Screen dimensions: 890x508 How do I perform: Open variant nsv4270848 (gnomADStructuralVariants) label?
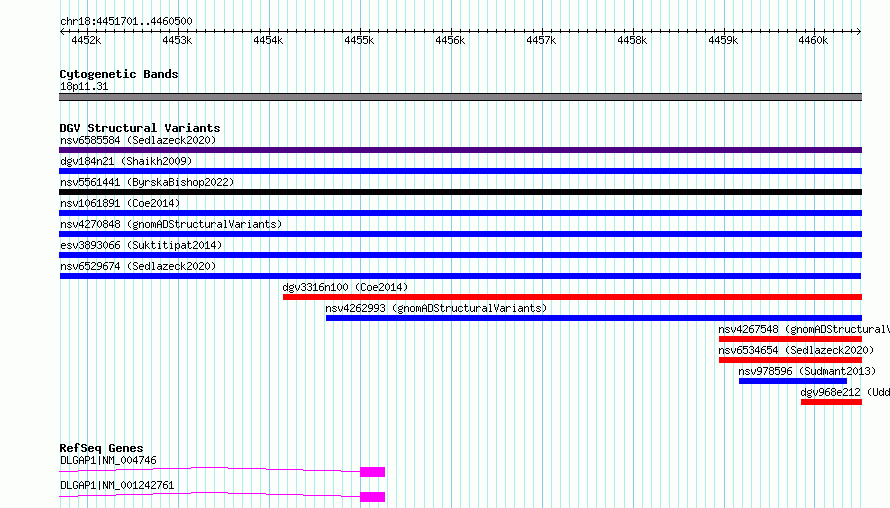[x=171, y=224]
